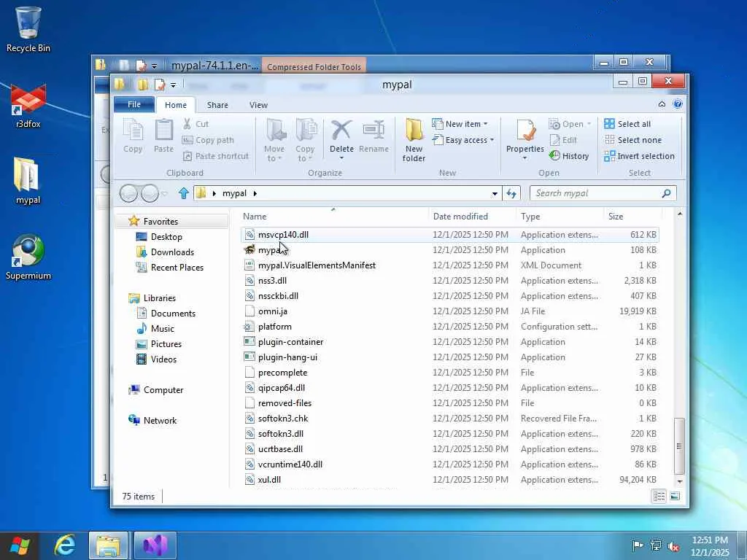Click the Rename ribbon icon

tap(373, 130)
